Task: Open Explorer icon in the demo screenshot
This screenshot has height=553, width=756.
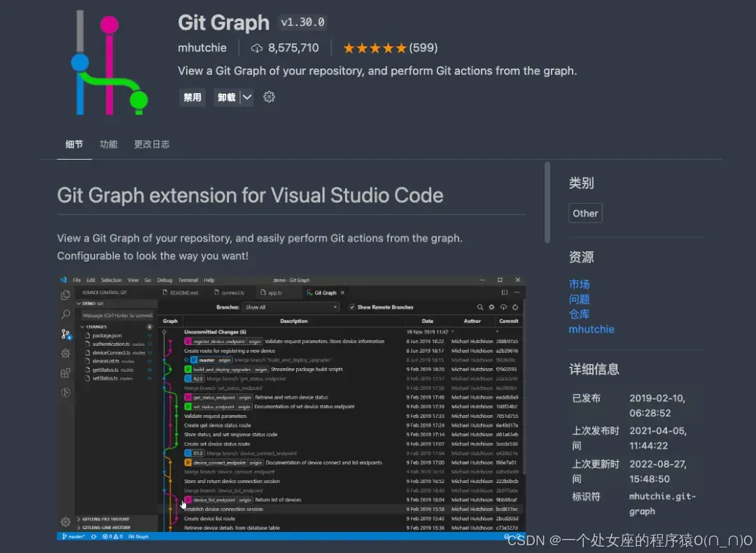Action: click(66, 295)
